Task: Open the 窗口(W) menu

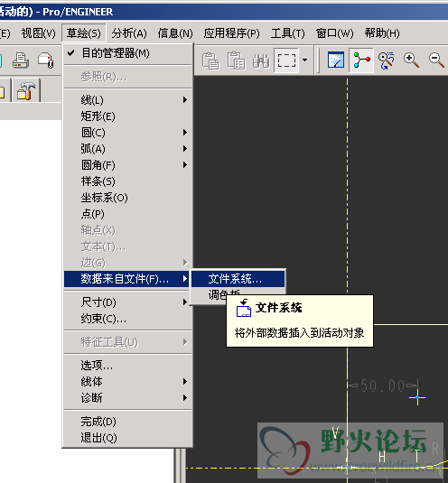Action: [334, 33]
